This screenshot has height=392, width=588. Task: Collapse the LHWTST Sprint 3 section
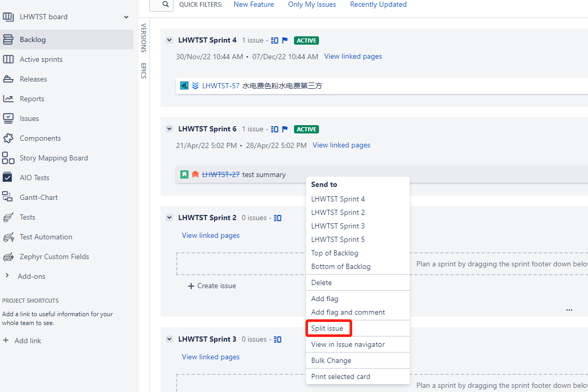click(169, 339)
